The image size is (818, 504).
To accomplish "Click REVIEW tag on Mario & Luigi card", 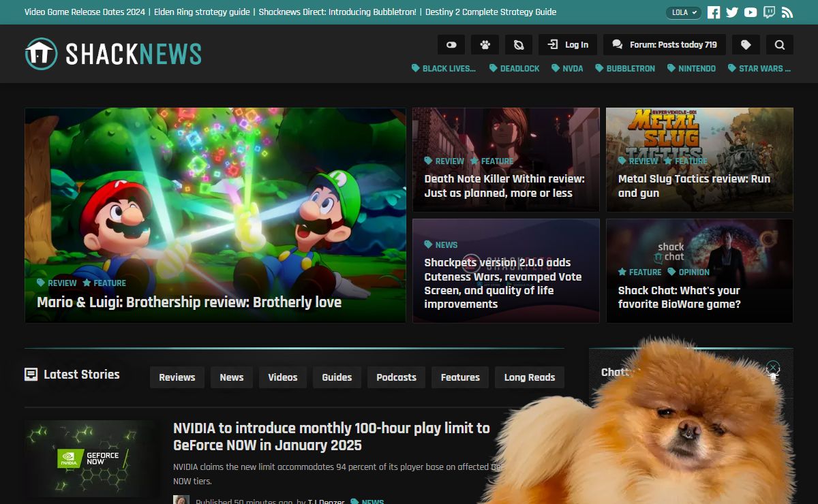I will (x=57, y=283).
